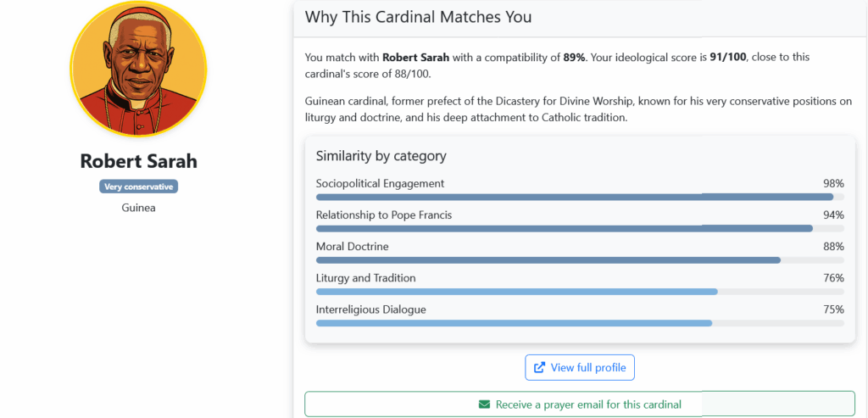
Task: Open the View full profile button
Action: pos(580,368)
